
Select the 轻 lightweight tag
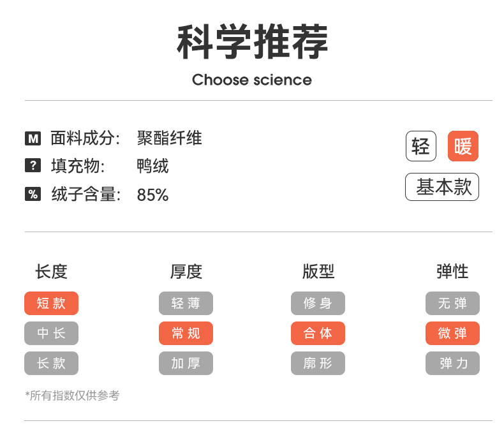(x=421, y=146)
